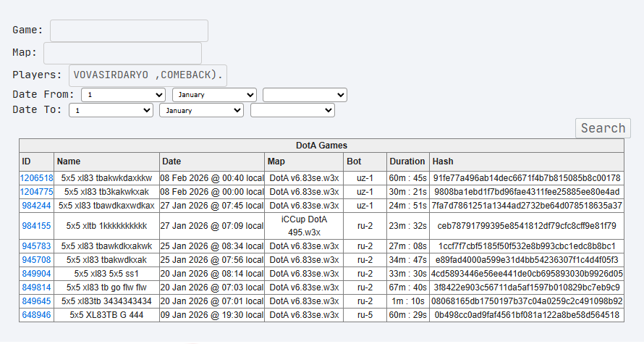Open game ID 849904 link
Image resolution: width=644 pixels, height=344 pixels.
pos(37,274)
